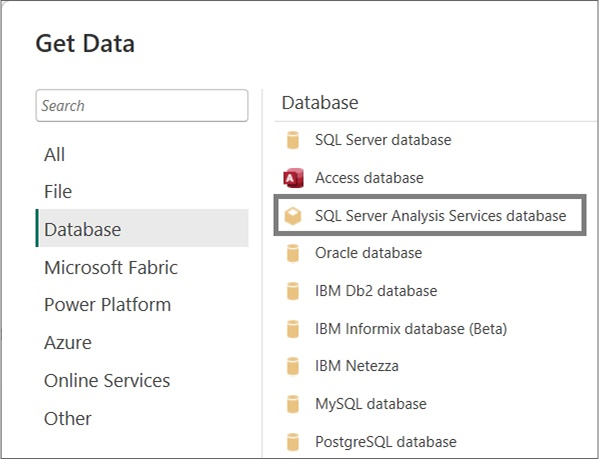
Task: Select SQL Server Analysis Services database
Action: coord(430,215)
